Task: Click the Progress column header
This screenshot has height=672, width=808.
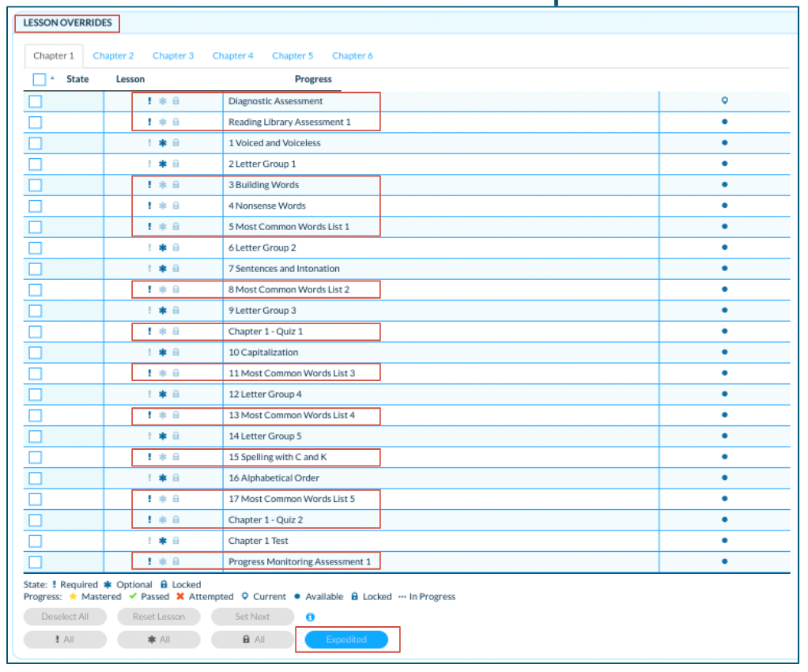Action: 313,79
